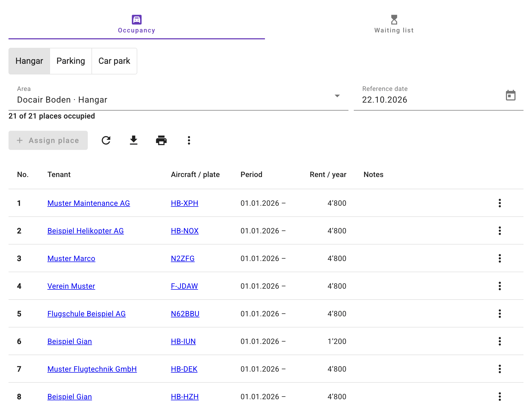
Task: Open the row menu for Muster Maintenance AG
Action: pyautogui.click(x=500, y=203)
